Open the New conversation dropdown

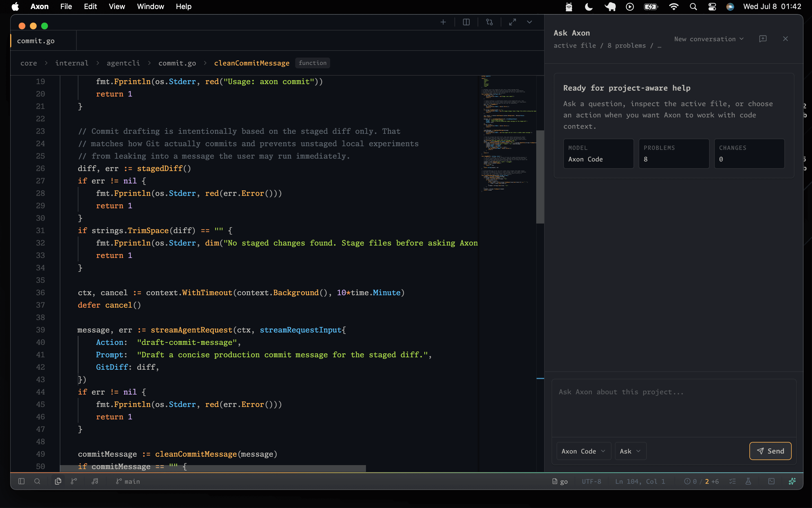pos(709,39)
